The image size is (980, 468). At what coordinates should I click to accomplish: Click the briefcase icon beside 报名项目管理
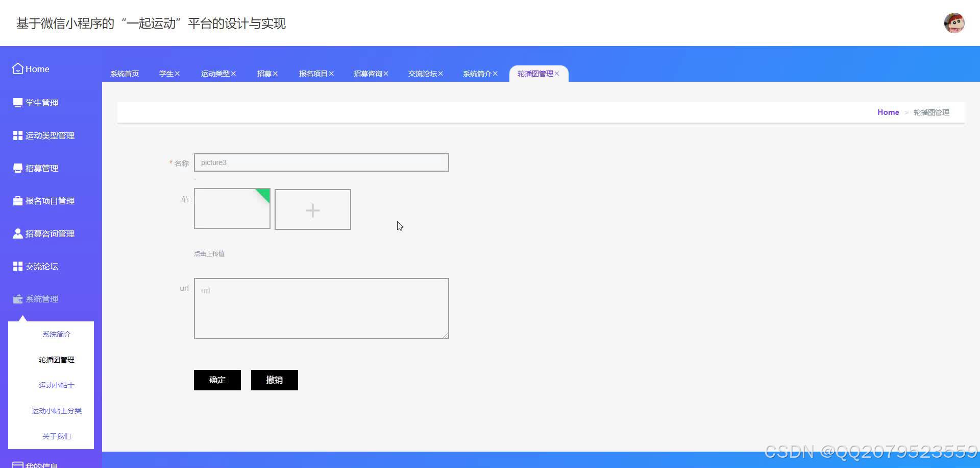point(18,201)
